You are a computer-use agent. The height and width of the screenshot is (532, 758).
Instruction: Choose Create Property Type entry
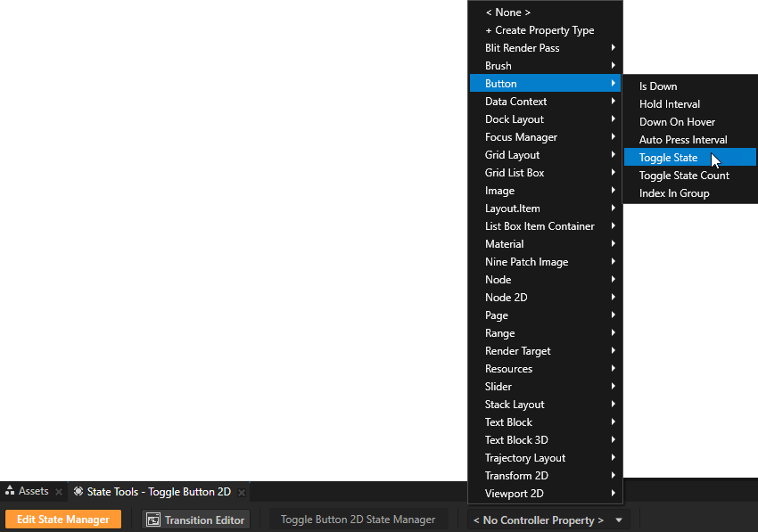coord(540,30)
